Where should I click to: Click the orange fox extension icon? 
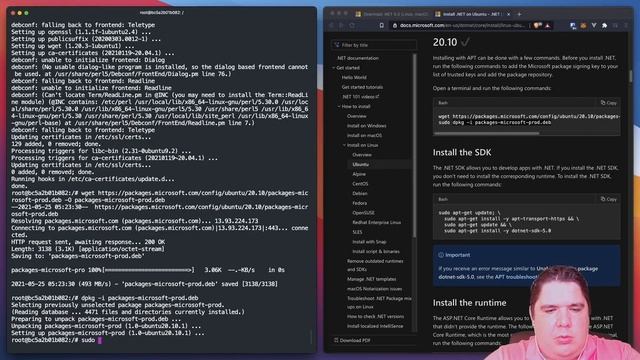(584, 26)
